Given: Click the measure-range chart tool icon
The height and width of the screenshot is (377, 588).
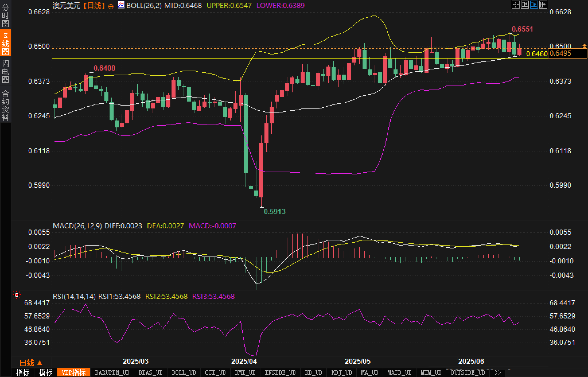Looking at the screenshot, I should (525, 5).
